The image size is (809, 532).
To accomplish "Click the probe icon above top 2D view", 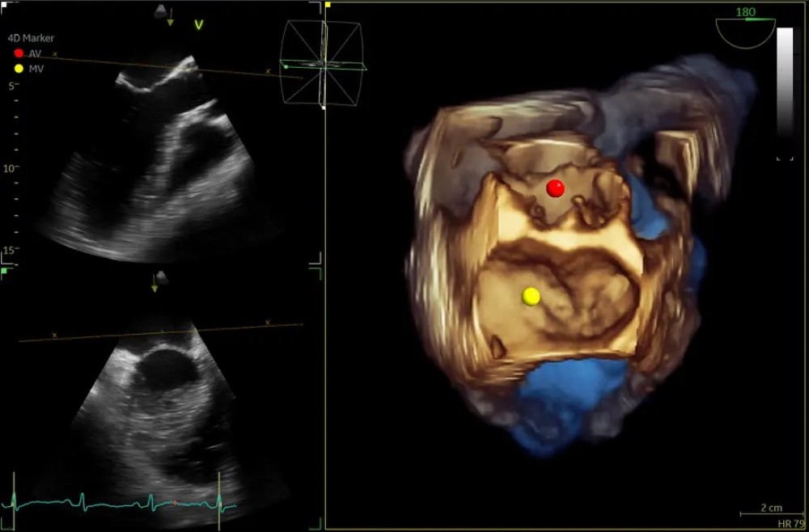I will (162, 8).
